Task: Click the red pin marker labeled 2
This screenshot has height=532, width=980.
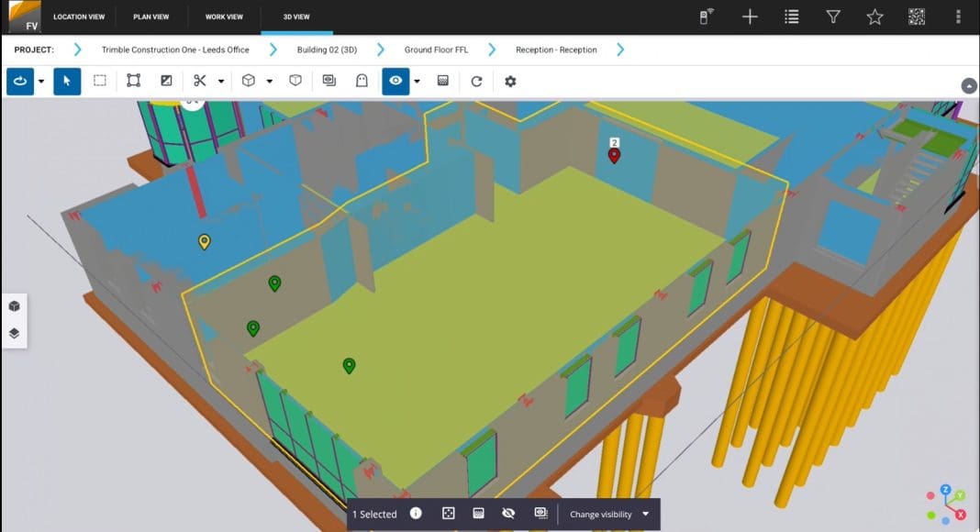Action: [614, 155]
